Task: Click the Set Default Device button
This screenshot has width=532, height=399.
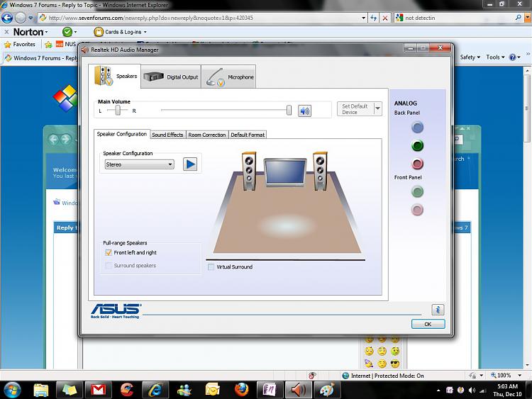Action: 355,109
